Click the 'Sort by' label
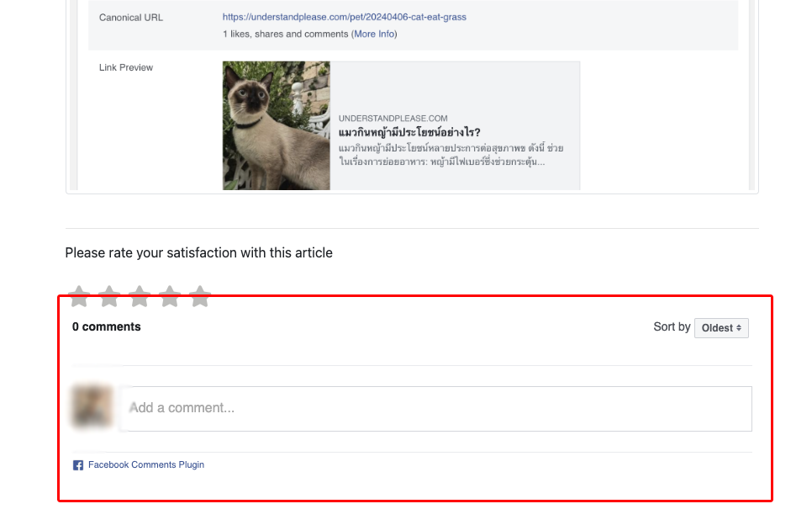The width and height of the screenshot is (812, 525). pyautogui.click(x=672, y=327)
